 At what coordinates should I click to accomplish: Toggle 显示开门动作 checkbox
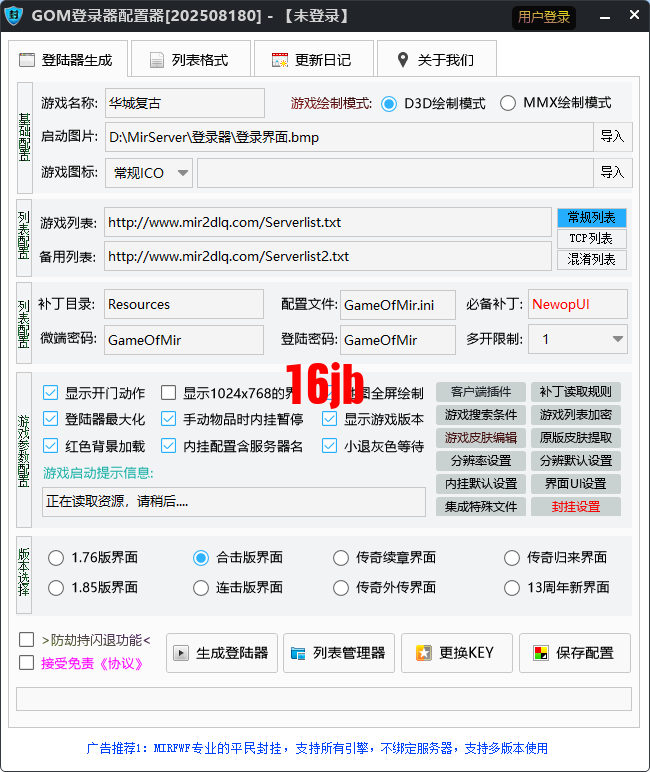[x=50, y=392]
